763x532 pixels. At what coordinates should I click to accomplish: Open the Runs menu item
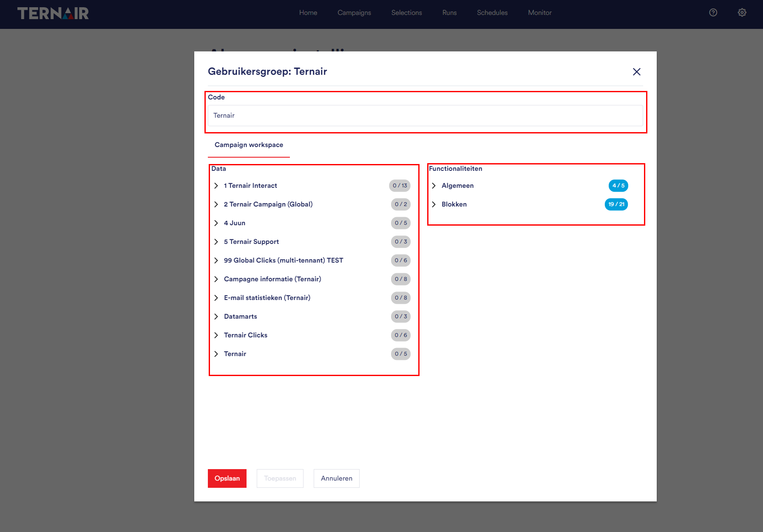pyautogui.click(x=449, y=13)
